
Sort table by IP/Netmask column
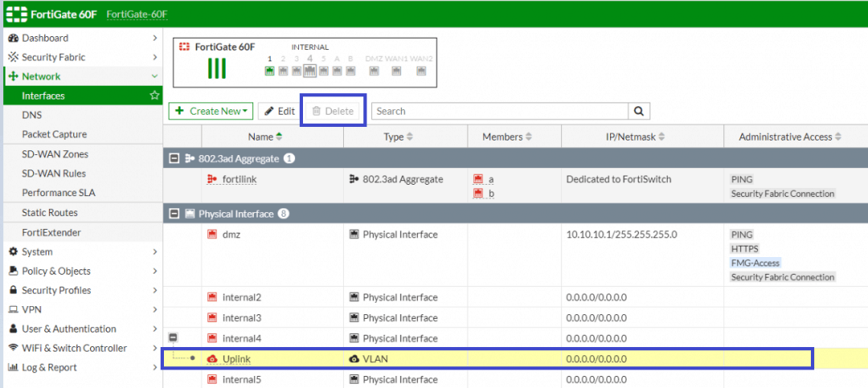click(x=635, y=137)
